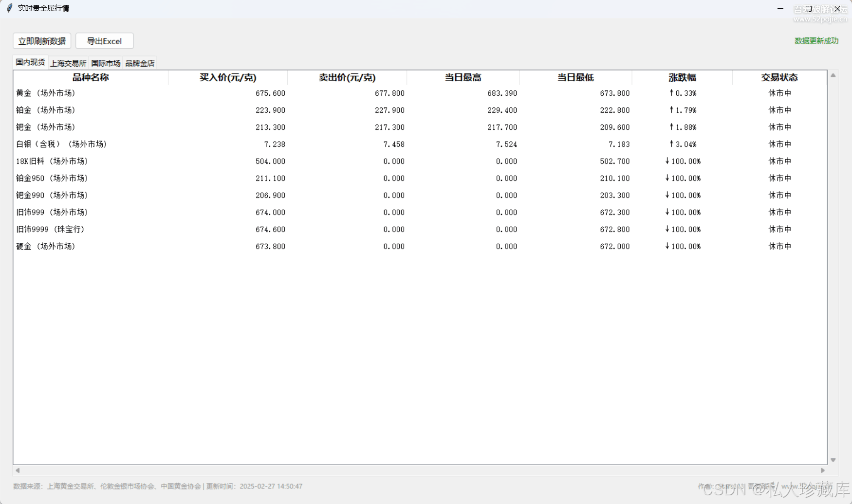Open the 上海交易所 tab
The width and height of the screenshot is (852, 504).
68,63
